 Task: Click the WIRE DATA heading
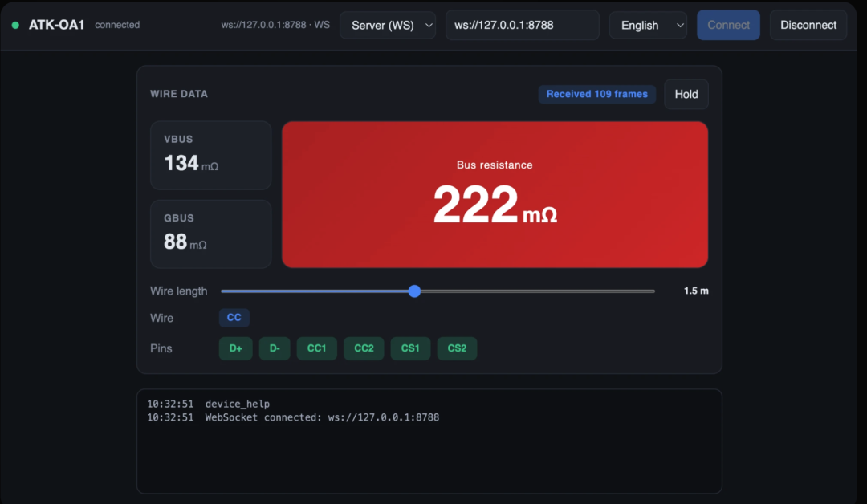179,94
